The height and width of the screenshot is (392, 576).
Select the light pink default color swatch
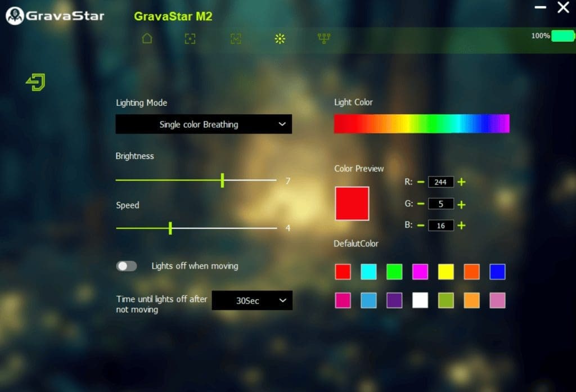497,300
